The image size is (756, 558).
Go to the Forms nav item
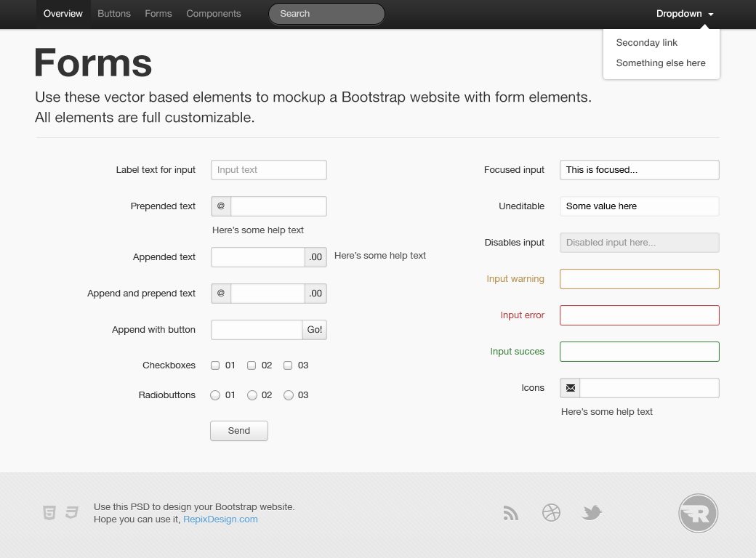[158, 14]
